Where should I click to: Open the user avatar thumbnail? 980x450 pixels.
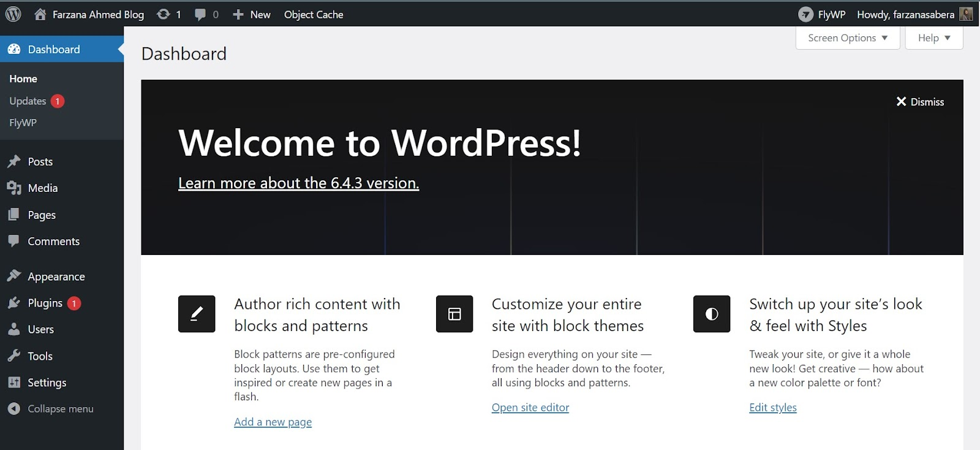click(x=966, y=14)
